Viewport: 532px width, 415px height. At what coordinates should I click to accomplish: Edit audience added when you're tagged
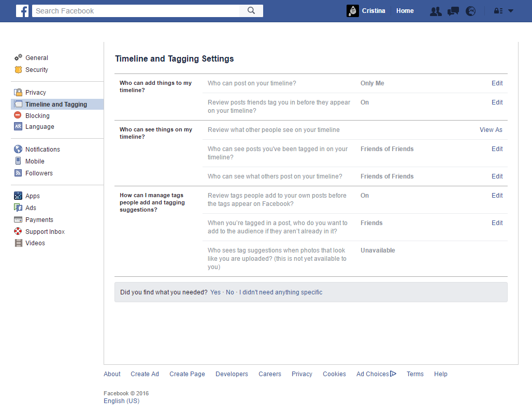(497, 223)
